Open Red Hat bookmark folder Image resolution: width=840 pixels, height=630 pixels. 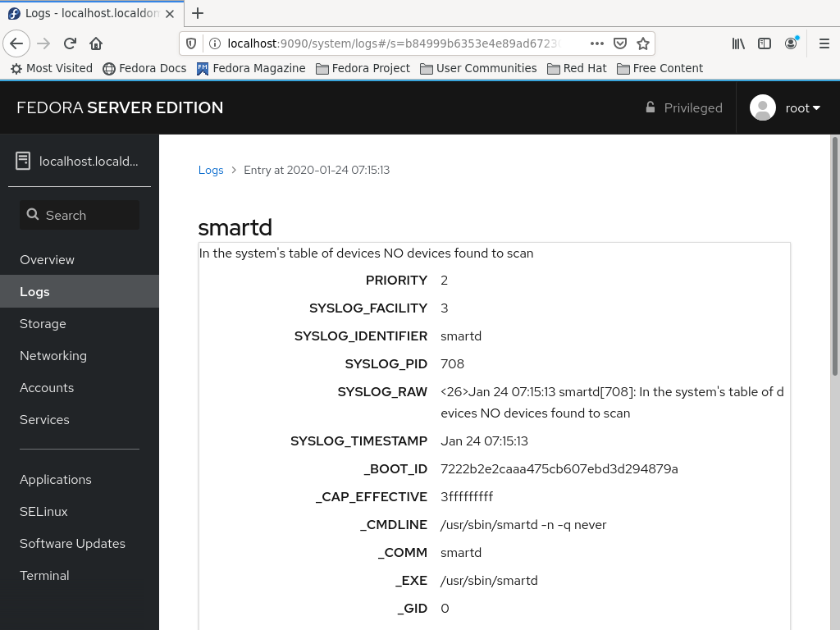pyautogui.click(x=577, y=68)
